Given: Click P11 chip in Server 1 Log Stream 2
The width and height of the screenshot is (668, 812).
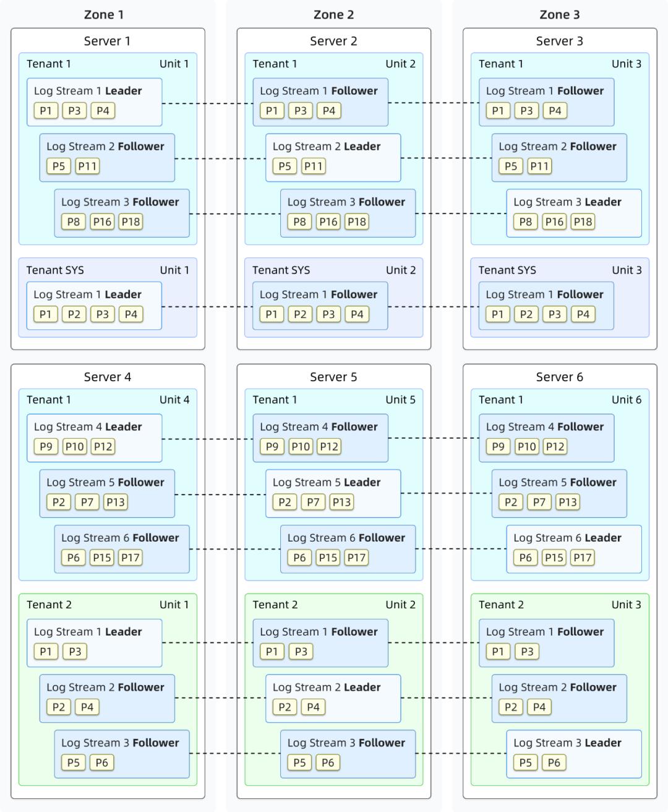Looking at the screenshot, I should [87, 166].
